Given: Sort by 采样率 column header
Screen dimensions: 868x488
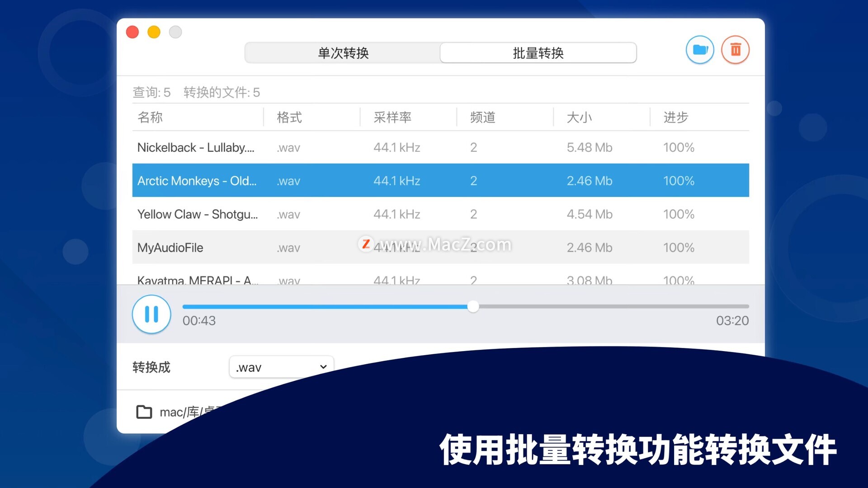Looking at the screenshot, I should click(x=392, y=117).
